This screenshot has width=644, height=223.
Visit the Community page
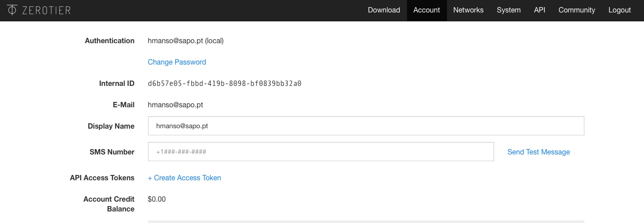coord(577,10)
